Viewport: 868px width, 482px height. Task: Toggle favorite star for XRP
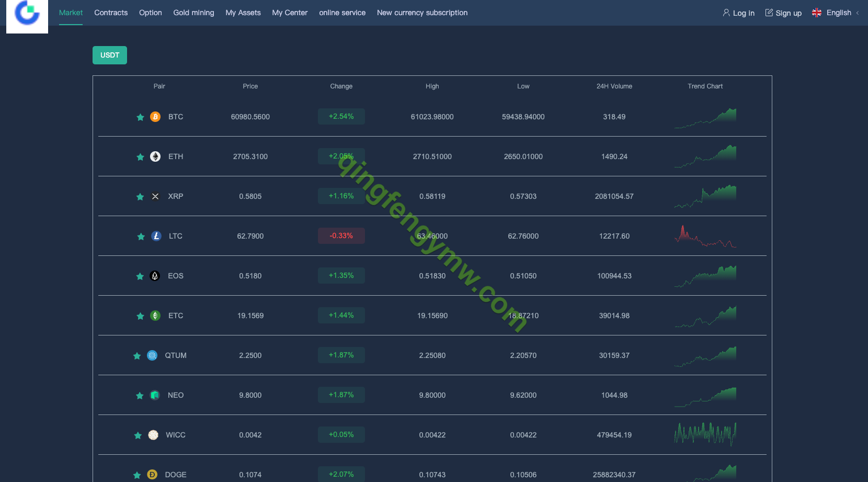pyautogui.click(x=140, y=197)
